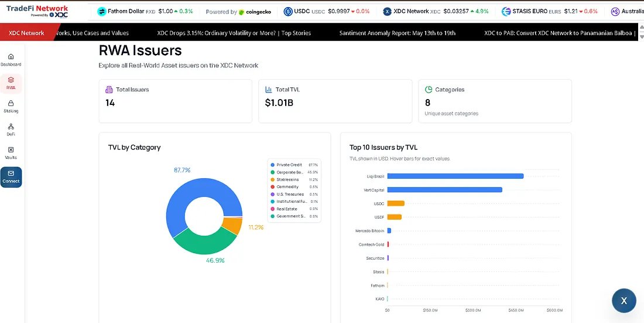Open 'XDC to PAB' conversion headline
Viewport: 644px width, 323px height.
pos(561,33)
